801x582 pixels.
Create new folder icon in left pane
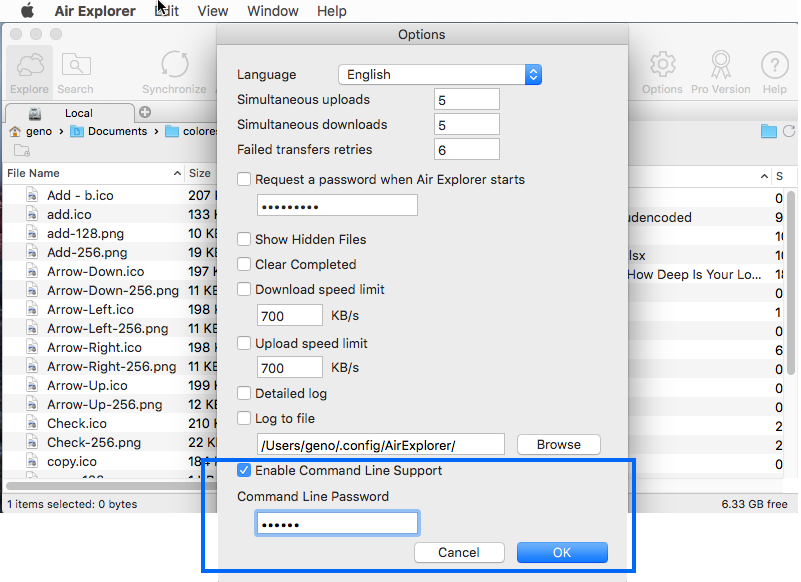coord(21,150)
